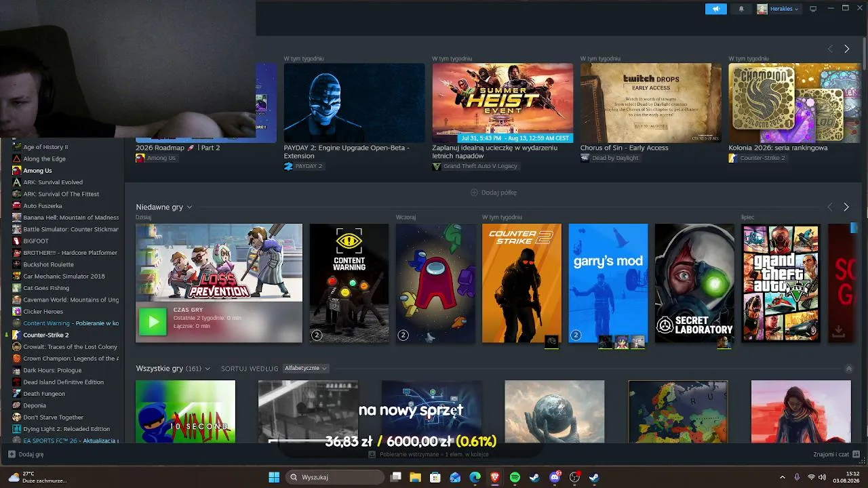This screenshot has width=868, height=488.
Task: Open Microsoft Edge from the taskbar
Action: (x=475, y=477)
